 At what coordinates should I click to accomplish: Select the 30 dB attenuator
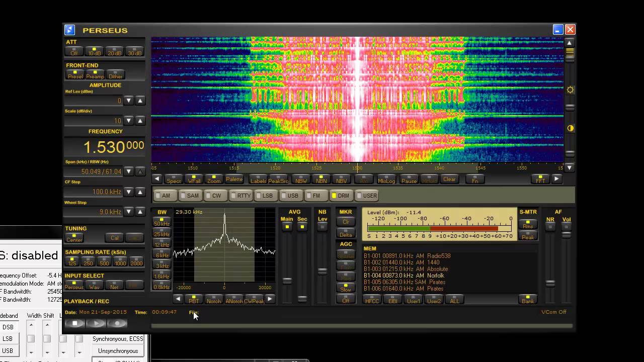tap(134, 51)
